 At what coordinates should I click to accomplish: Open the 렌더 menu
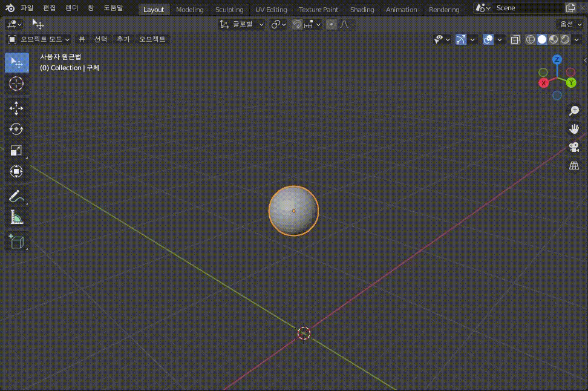click(x=71, y=8)
